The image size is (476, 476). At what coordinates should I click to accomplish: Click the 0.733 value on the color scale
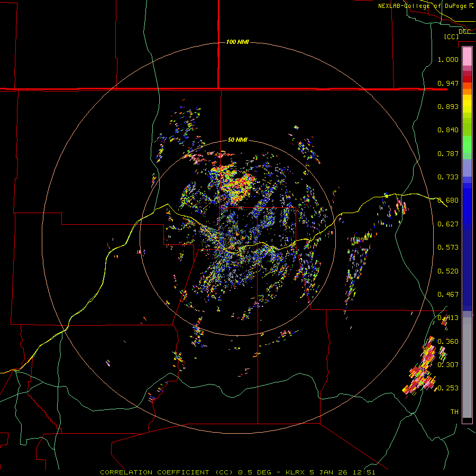click(448, 177)
